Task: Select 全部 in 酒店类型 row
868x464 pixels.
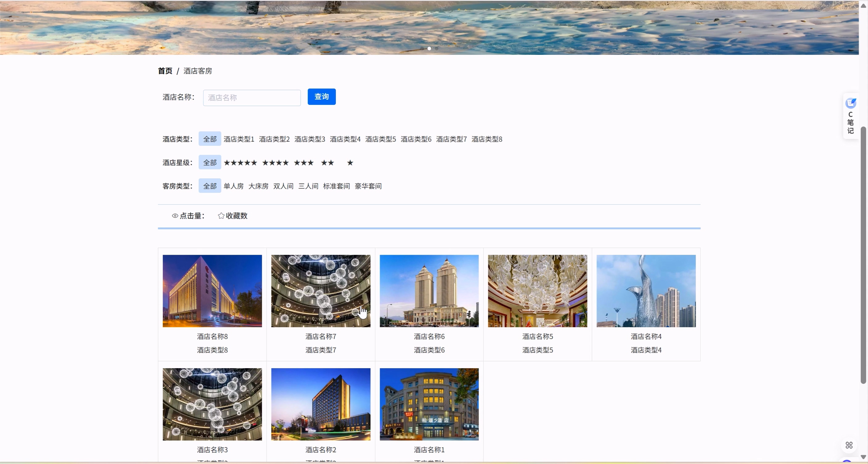Action: 210,139
